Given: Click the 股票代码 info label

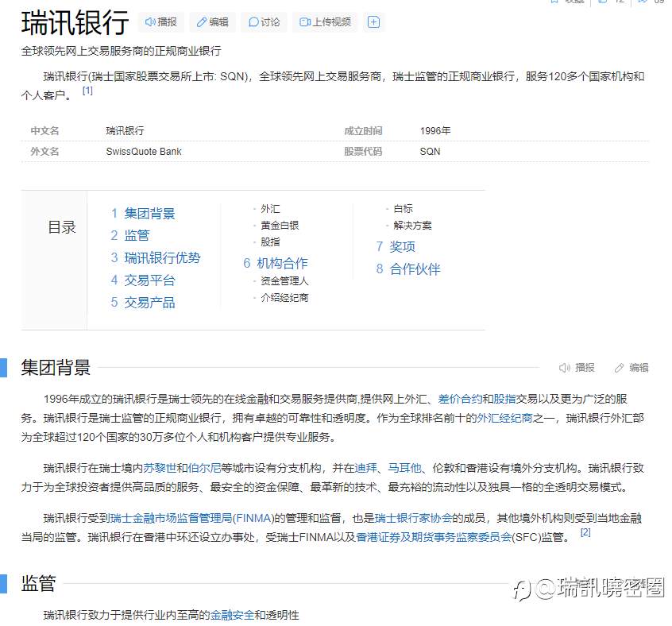Looking at the screenshot, I should (x=363, y=152).
